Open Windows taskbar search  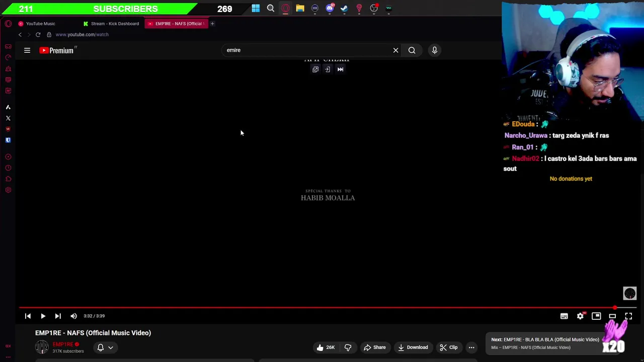(x=271, y=8)
